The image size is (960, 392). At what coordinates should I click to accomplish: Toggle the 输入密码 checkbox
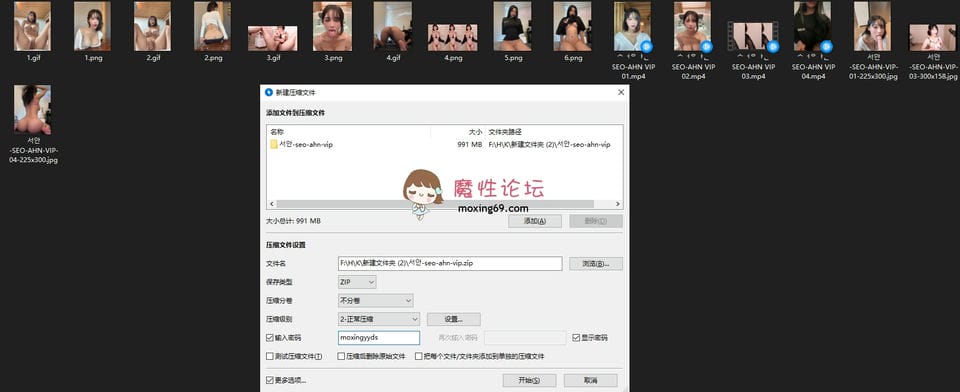270,337
